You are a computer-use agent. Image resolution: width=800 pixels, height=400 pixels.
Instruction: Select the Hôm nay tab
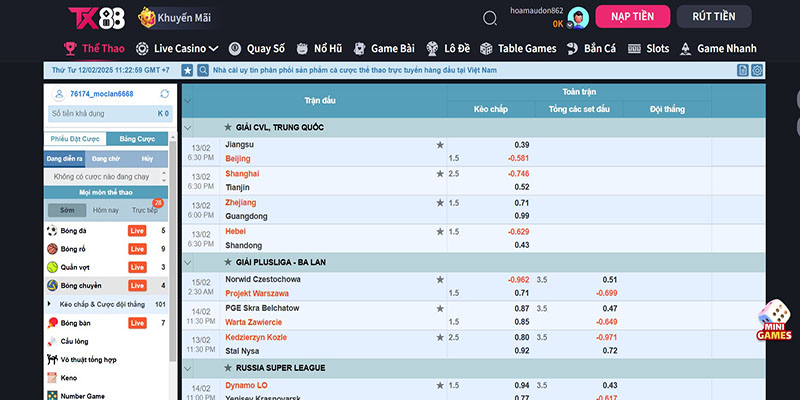105,210
